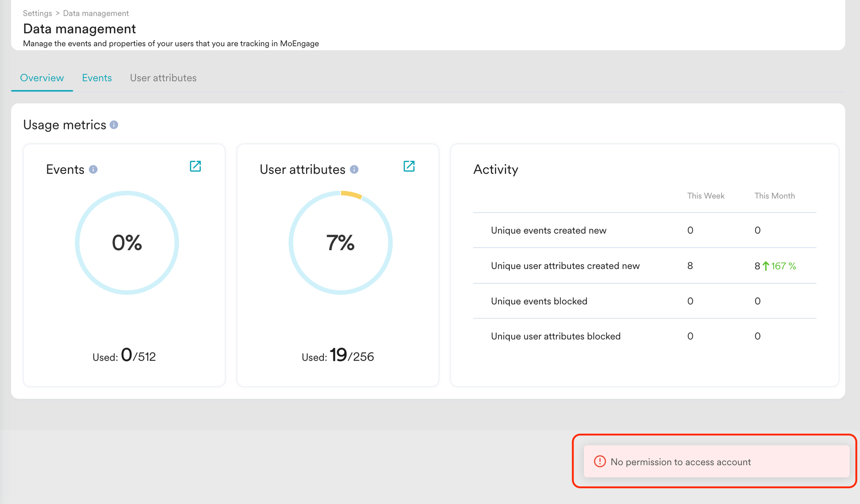Click the error alert icon in notification
860x504 pixels.
[600, 461]
